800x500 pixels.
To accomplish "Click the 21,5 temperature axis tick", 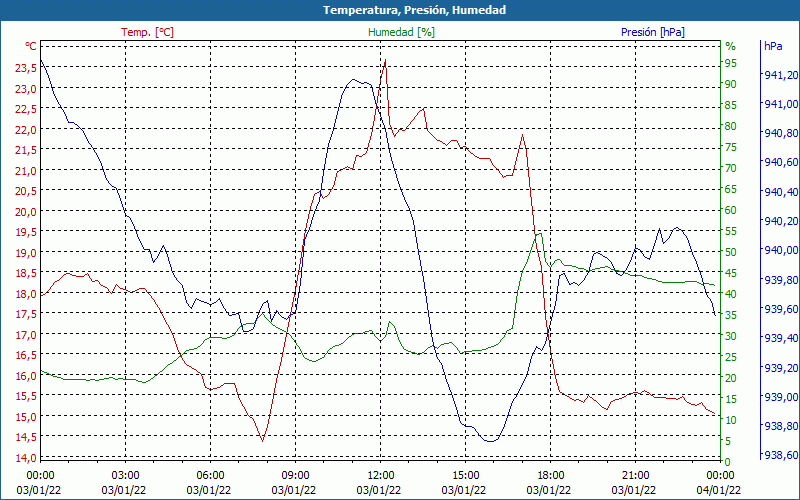I will pos(26,149).
